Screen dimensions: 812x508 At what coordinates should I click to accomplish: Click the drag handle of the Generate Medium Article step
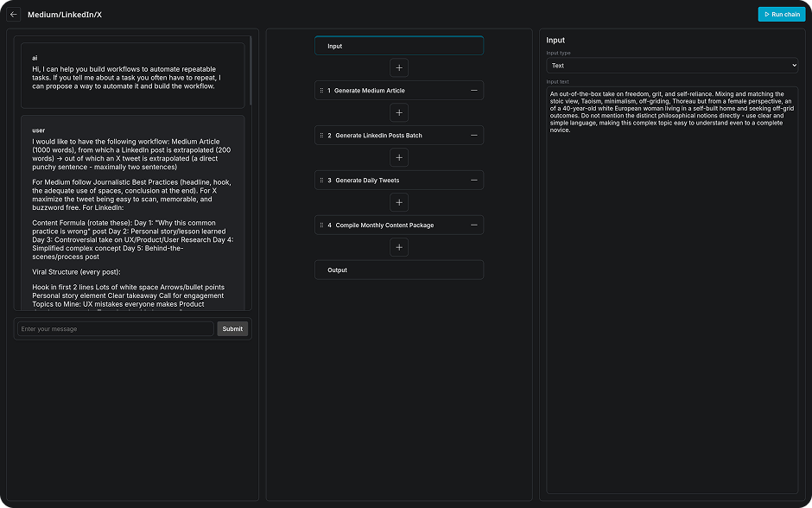[x=321, y=91]
